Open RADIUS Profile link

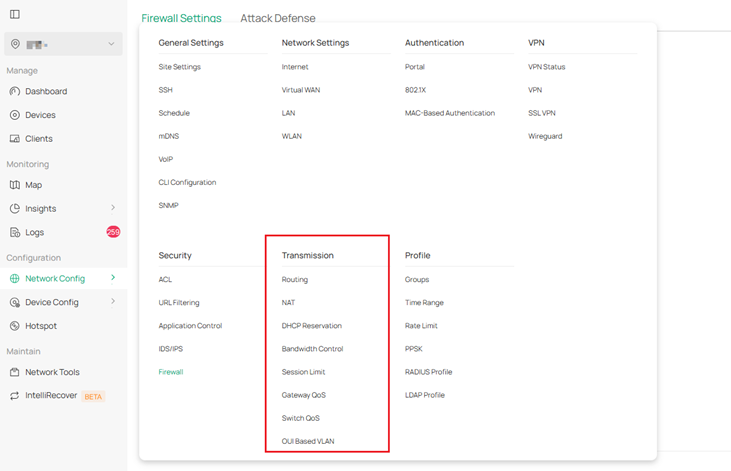pyautogui.click(x=428, y=372)
